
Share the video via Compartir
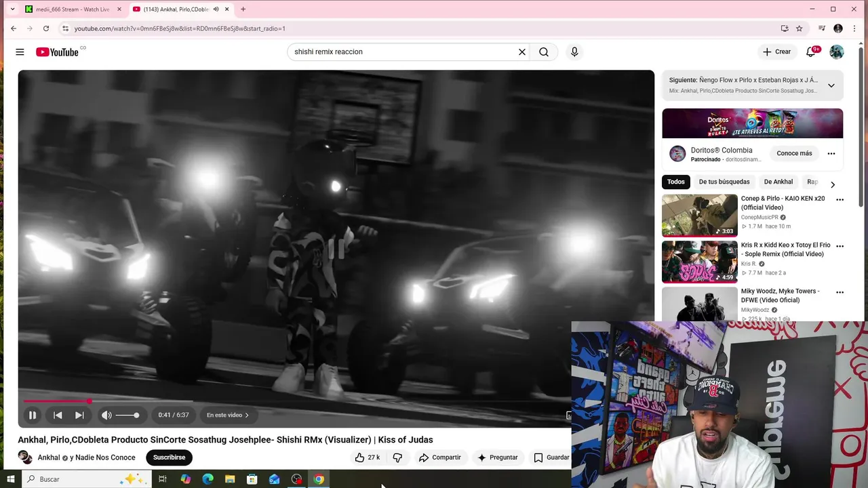click(x=439, y=457)
